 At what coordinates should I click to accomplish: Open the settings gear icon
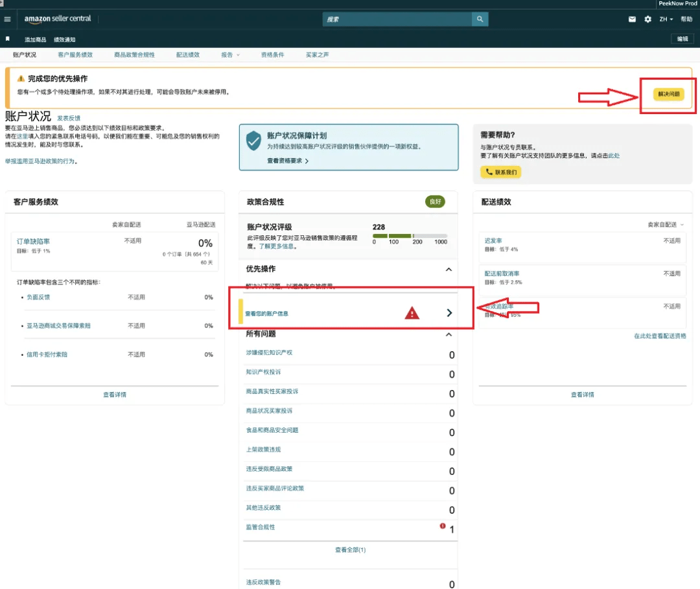pyautogui.click(x=647, y=19)
